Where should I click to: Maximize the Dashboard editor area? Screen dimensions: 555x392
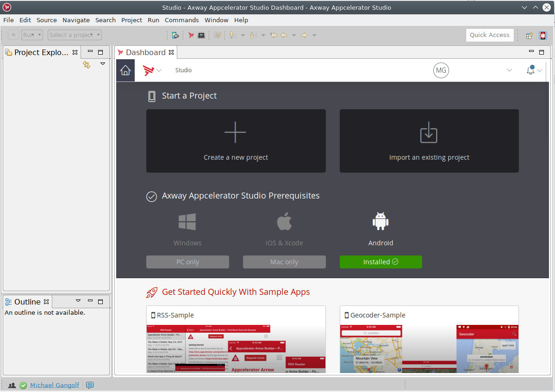pos(542,52)
